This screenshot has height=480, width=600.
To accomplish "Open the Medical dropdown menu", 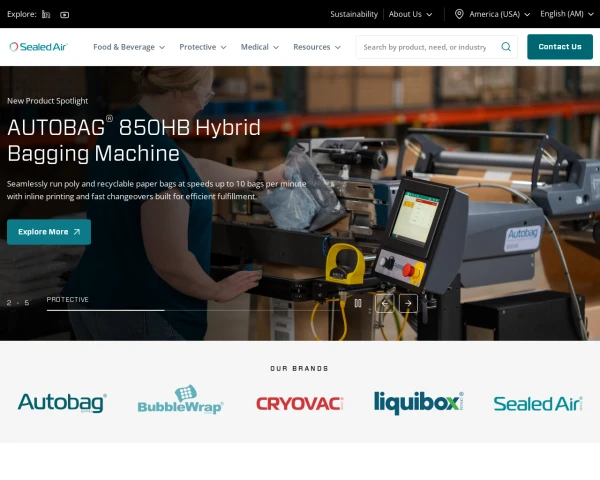I will 260,47.
